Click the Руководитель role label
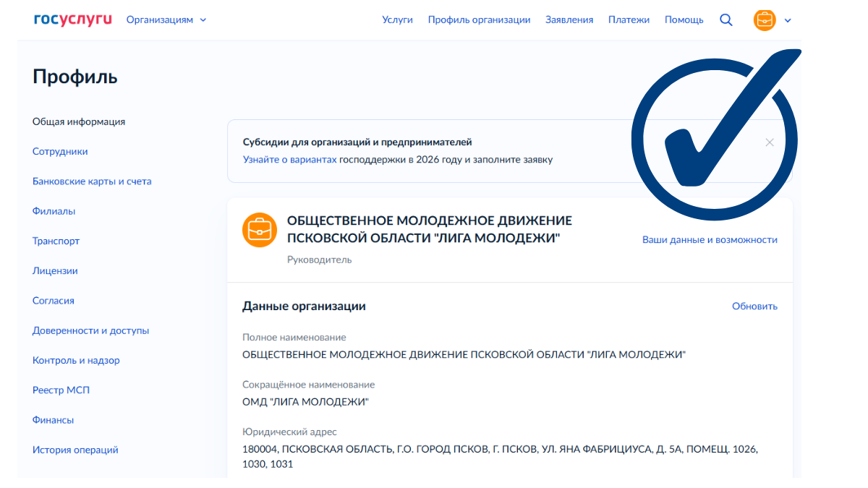This screenshot has height=488, width=868. point(319,259)
